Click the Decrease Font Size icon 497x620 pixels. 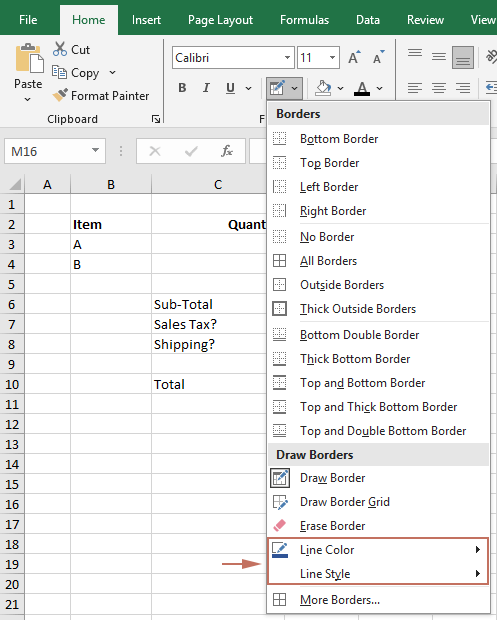point(378,58)
